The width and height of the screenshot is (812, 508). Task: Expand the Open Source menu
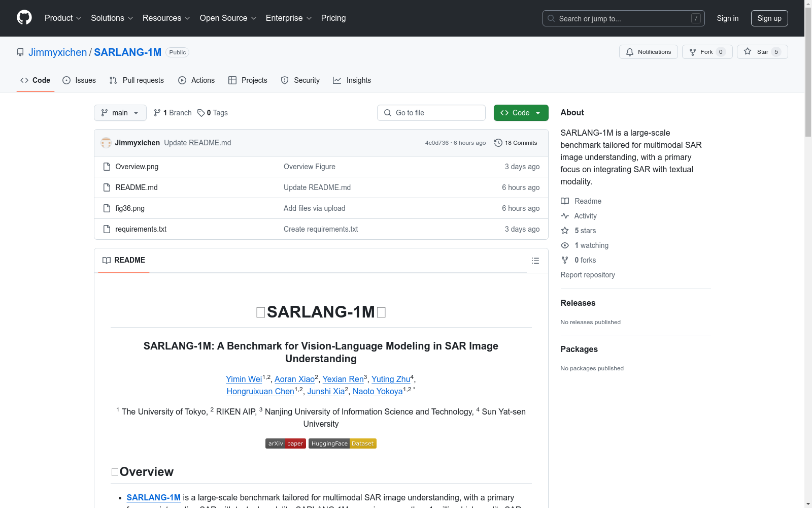coord(228,18)
